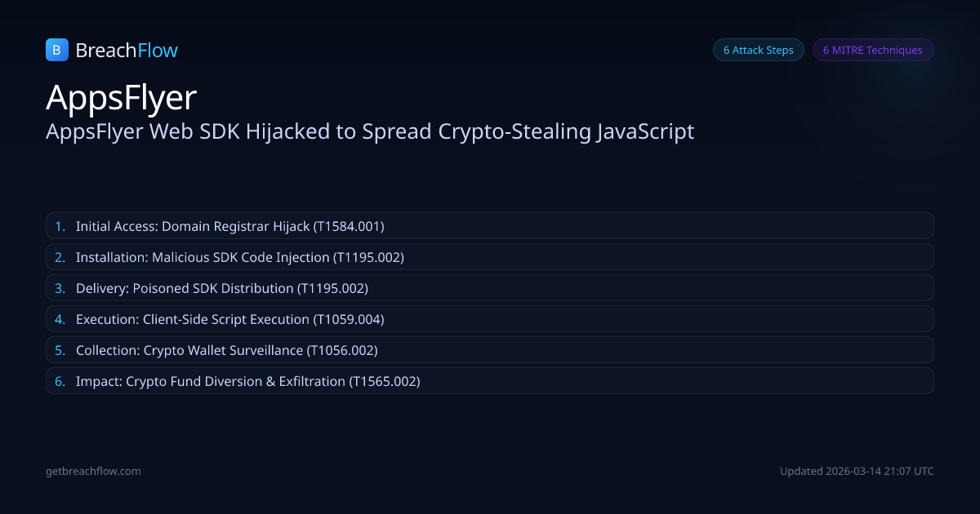Click step number 6 marker
The image size is (980, 514).
(60, 381)
